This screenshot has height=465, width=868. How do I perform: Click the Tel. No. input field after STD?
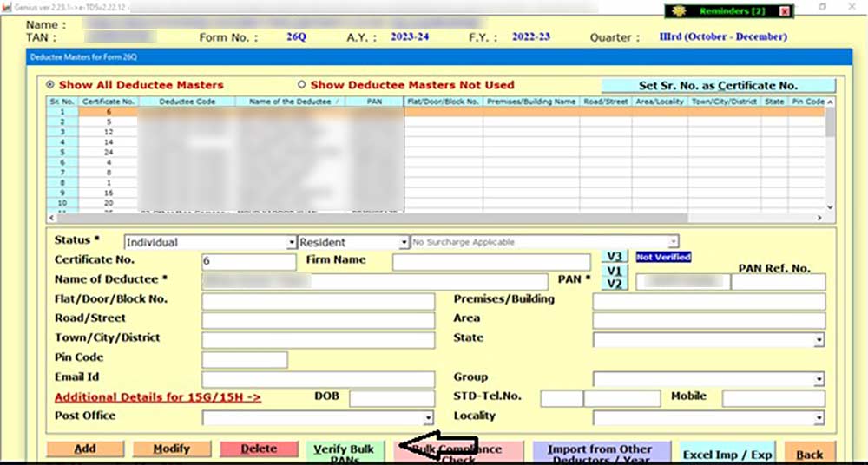(x=622, y=398)
